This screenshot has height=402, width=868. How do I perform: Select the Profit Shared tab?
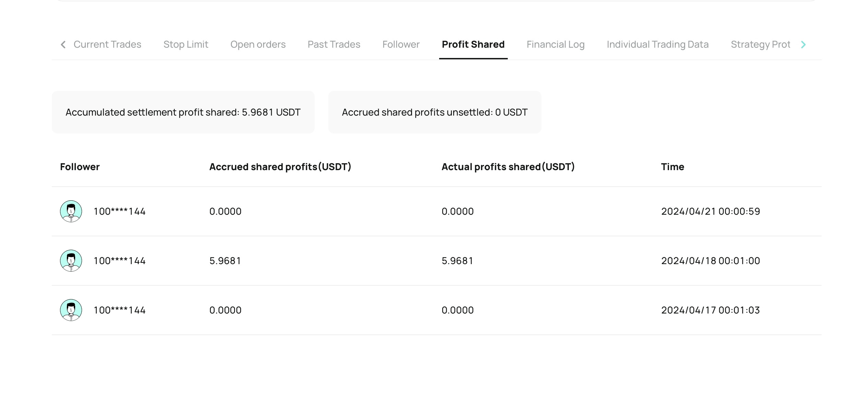pyautogui.click(x=473, y=44)
